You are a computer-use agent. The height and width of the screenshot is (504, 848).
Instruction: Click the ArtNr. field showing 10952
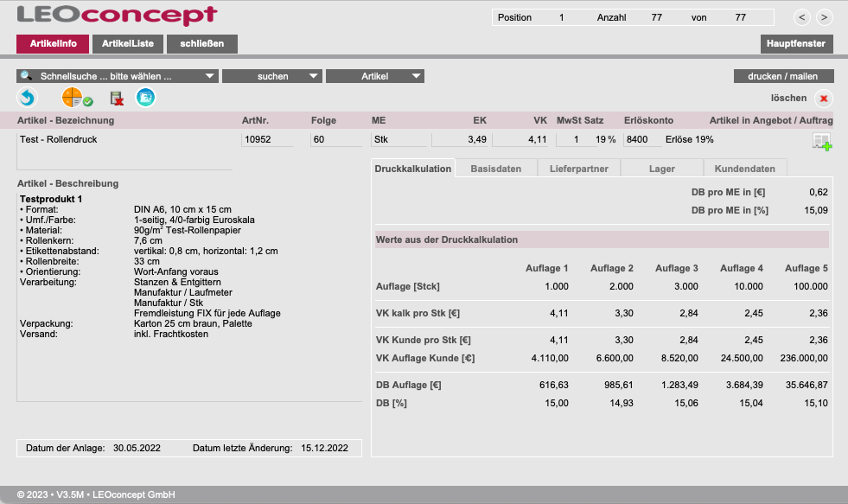(266, 139)
